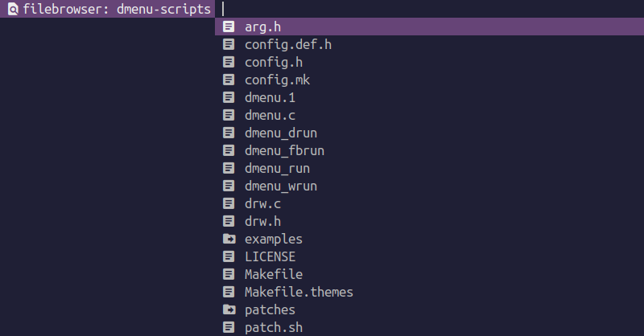This screenshot has height=336, width=644.
Task: Click the file icon beside patch.sh
Action: [229, 327]
